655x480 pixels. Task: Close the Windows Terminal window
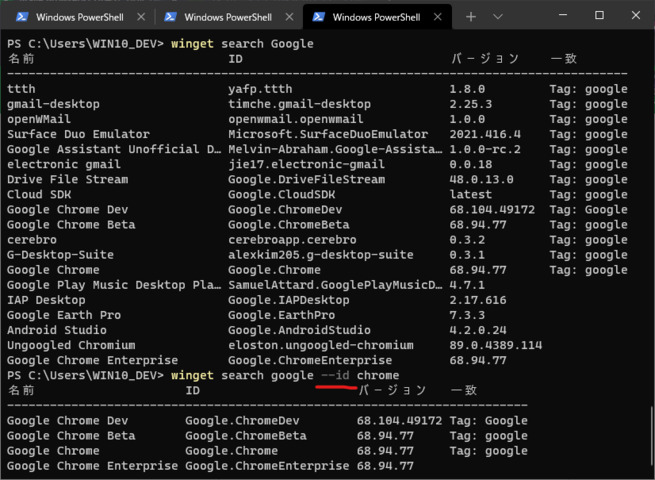[634, 15]
